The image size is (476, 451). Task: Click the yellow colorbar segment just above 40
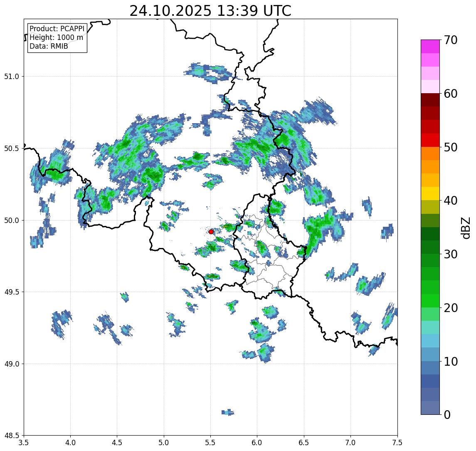pyautogui.click(x=430, y=193)
